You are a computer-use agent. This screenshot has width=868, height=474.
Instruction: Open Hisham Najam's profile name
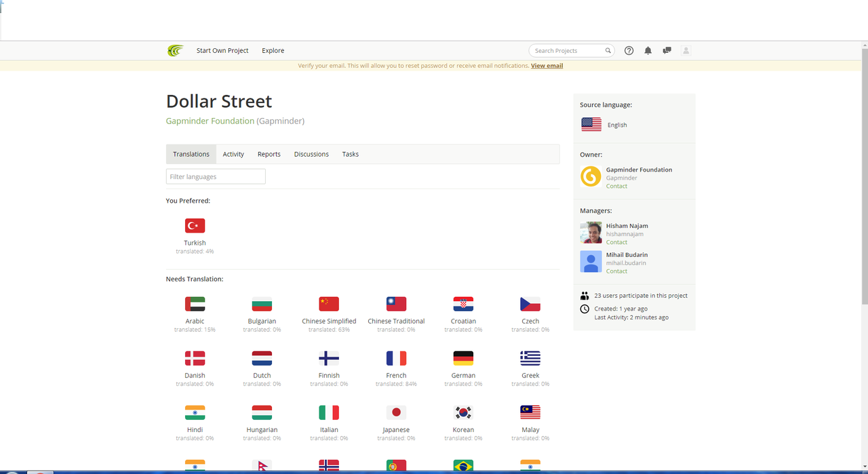(x=627, y=226)
